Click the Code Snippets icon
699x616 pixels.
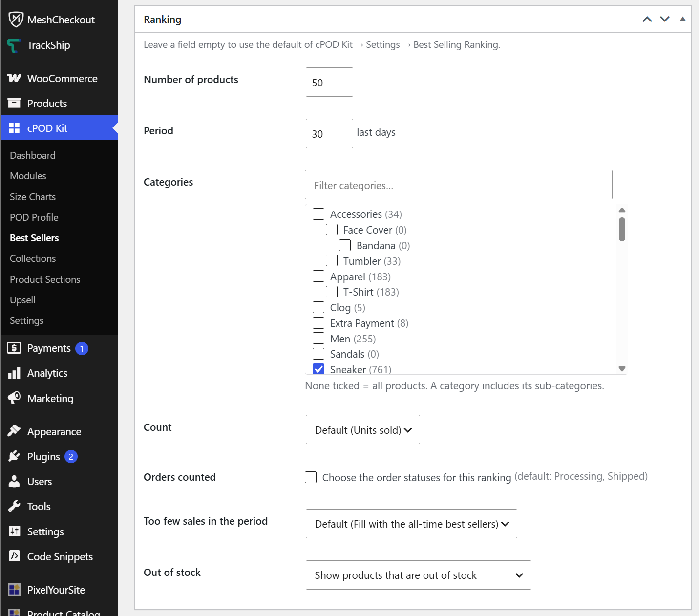pyautogui.click(x=14, y=556)
